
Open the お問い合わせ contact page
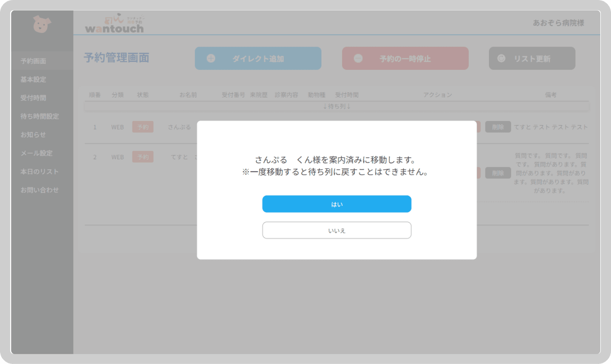pyautogui.click(x=40, y=190)
